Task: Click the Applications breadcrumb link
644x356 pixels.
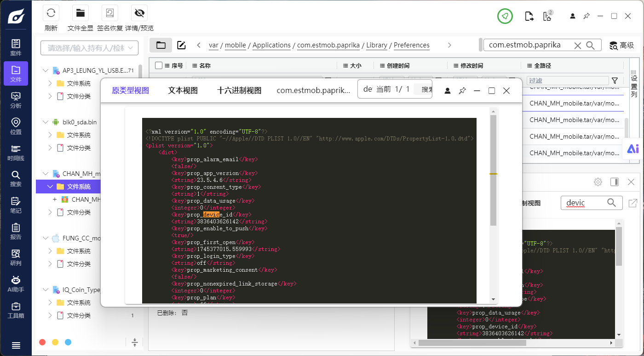Action: tap(271, 45)
